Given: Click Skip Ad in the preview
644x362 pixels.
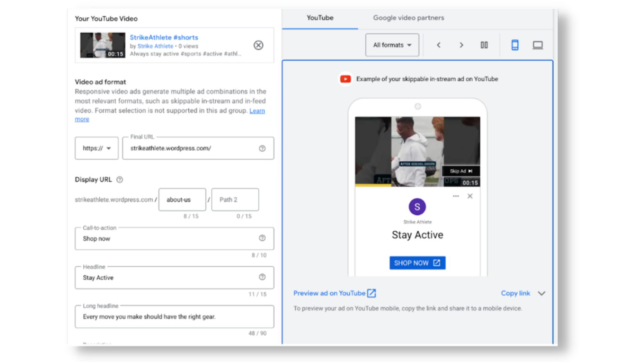Looking at the screenshot, I should [461, 171].
